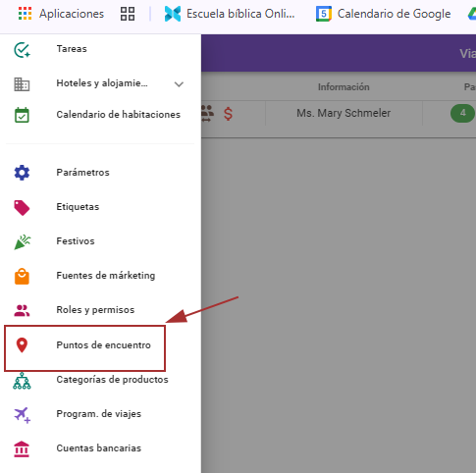Expand the Hoteles y alojamientos chevron
Screen dimensions: 476x473
179,84
